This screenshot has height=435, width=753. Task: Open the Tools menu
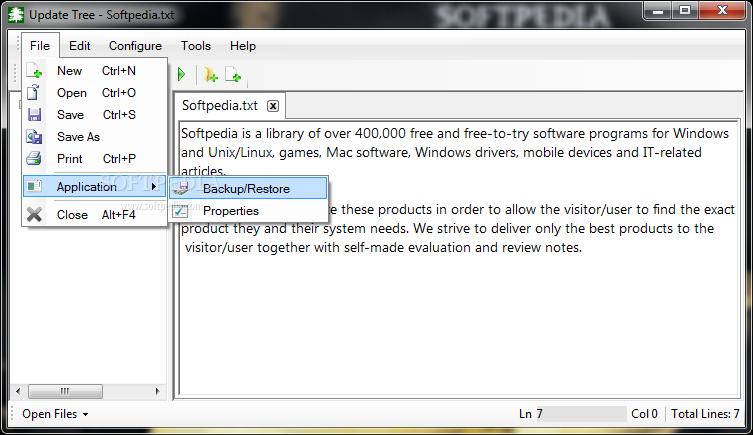pyautogui.click(x=195, y=46)
